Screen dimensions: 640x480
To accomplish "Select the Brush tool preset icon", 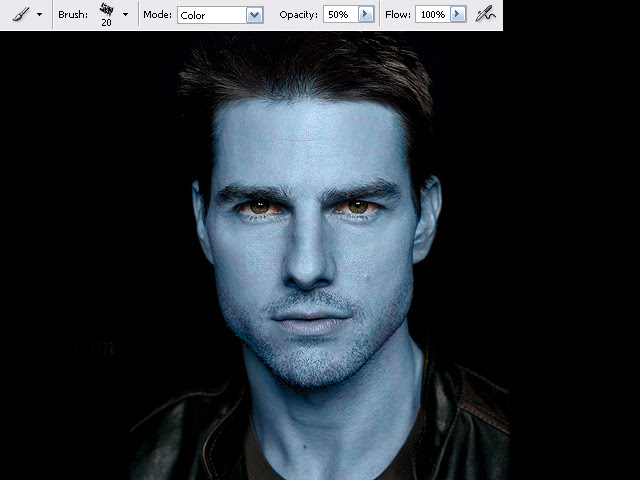I will (x=21, y=14).
